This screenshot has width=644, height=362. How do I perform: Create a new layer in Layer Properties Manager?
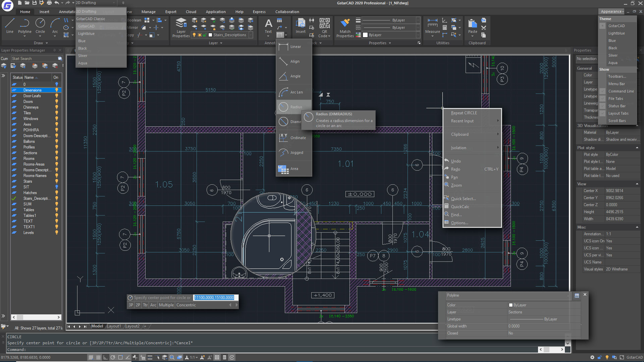(35, 66)
